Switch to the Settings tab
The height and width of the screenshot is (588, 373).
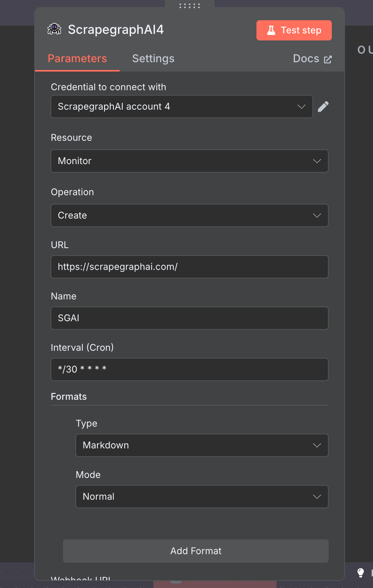(153, 59)
